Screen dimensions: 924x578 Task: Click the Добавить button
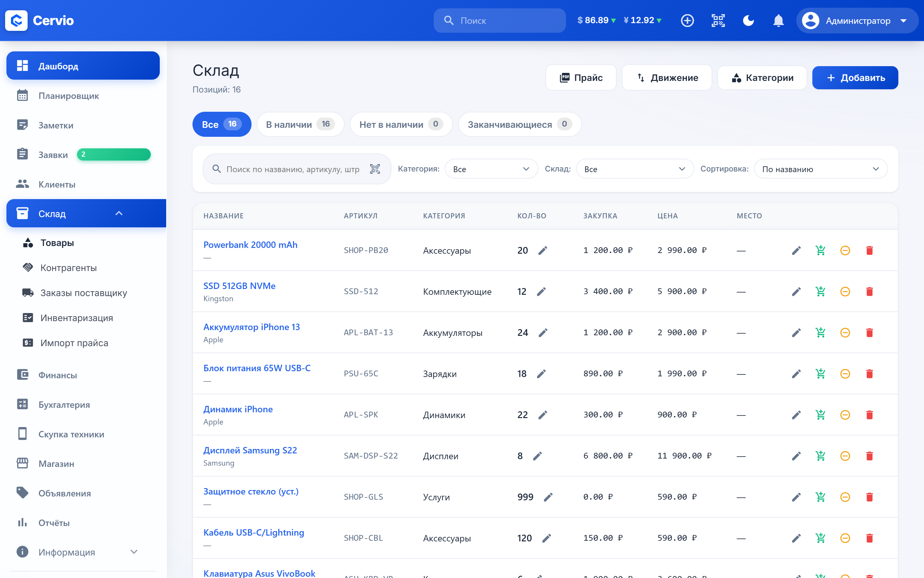coord(855,78)
